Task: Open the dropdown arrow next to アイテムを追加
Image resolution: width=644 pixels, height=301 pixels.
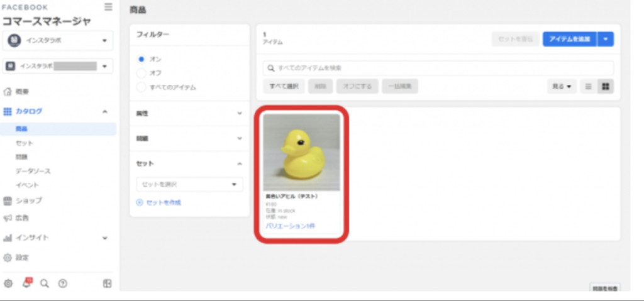Action: coord(606,39)
